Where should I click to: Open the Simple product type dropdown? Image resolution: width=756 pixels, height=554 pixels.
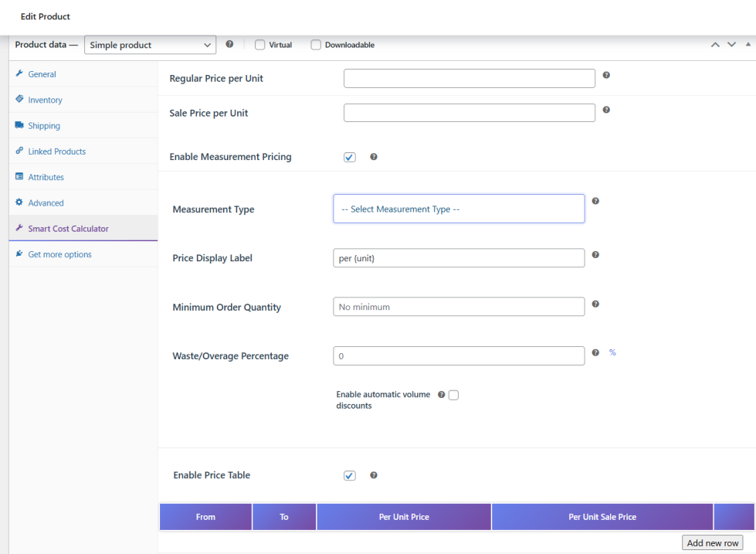(150, 45)
